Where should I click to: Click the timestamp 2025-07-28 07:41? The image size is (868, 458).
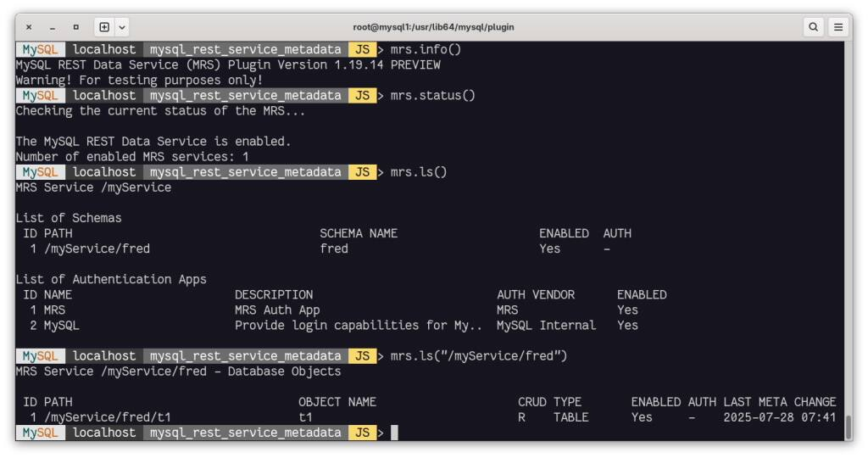[780, 417]
